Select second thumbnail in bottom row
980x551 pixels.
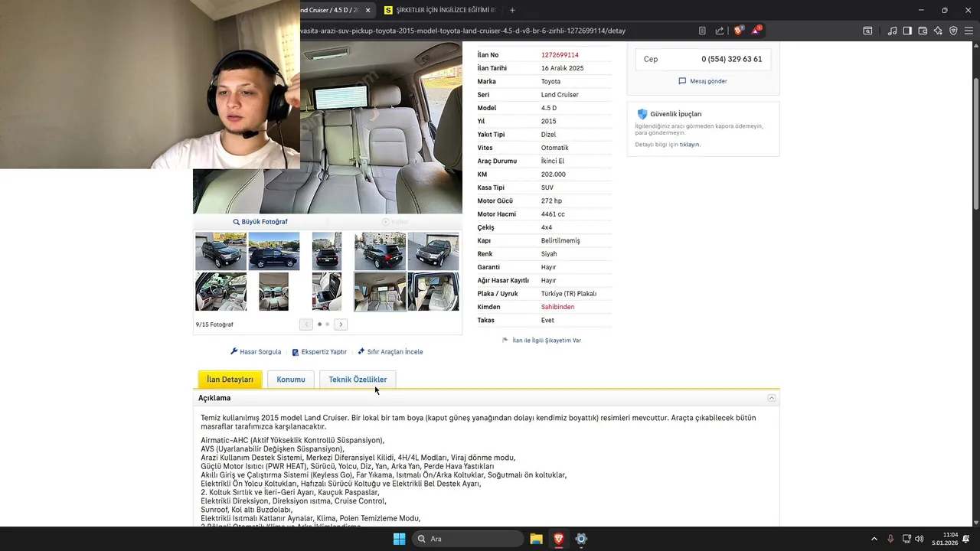(x=274, y=292)
